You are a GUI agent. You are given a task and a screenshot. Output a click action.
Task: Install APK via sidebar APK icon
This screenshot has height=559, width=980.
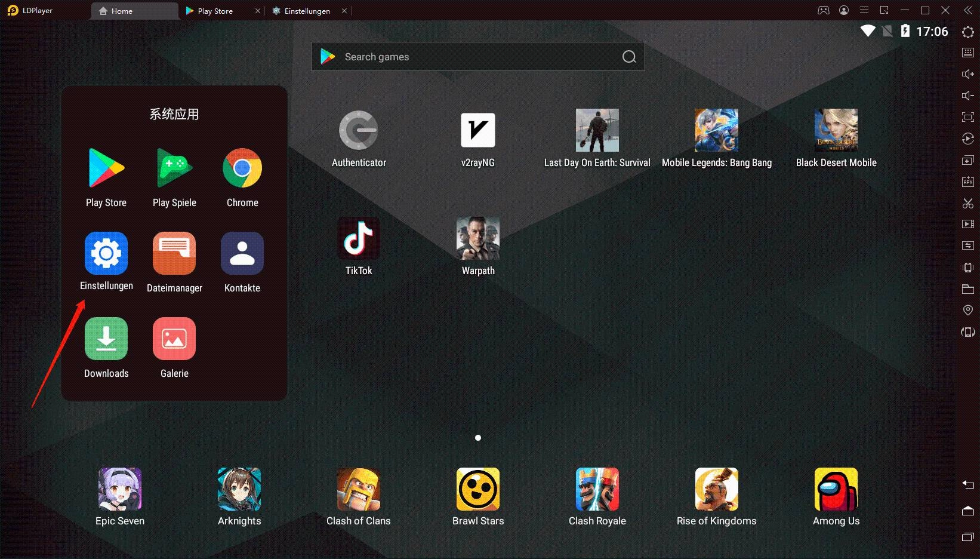click(x=968, y=182)
